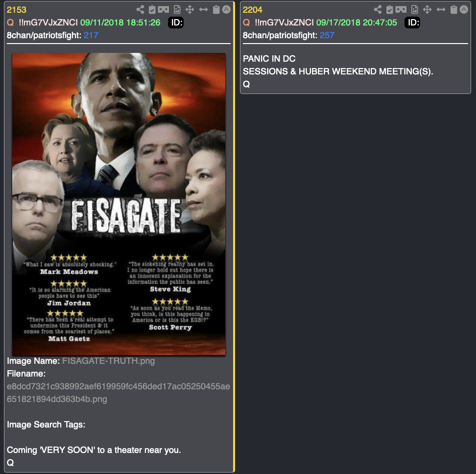Viewport: 476px width, 474px height.
Task: Click the horizontal resize arrow on post 2153
Action: click(x=203, y=10)
